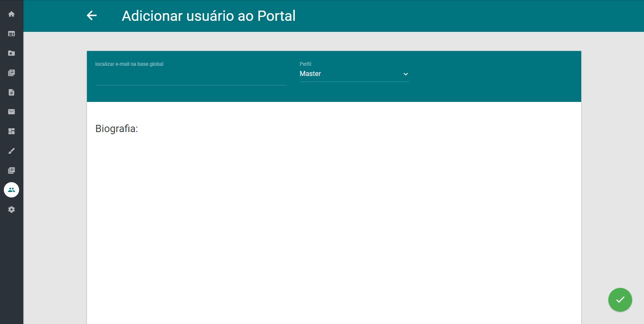Click inside the Biografia text area
Image resolution: width=644 pixels, height=324 pixels.
click(334, 229)
